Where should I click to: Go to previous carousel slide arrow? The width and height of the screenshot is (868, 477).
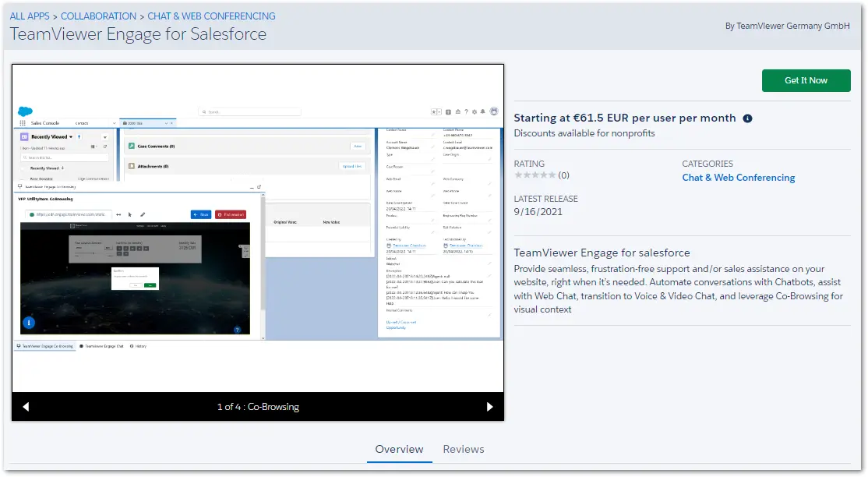[26, 407]
